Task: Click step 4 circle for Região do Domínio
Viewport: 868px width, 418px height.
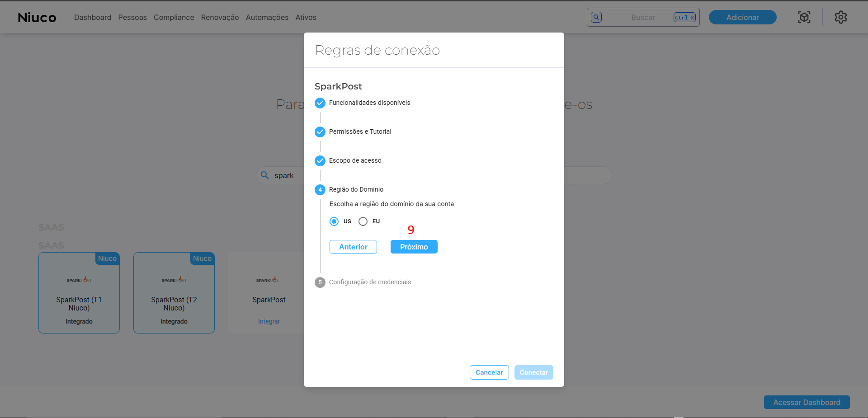Action: pos(320,190)
